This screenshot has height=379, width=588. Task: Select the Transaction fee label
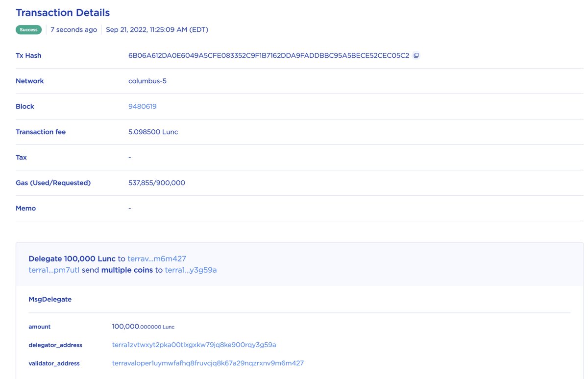[41, 132]
